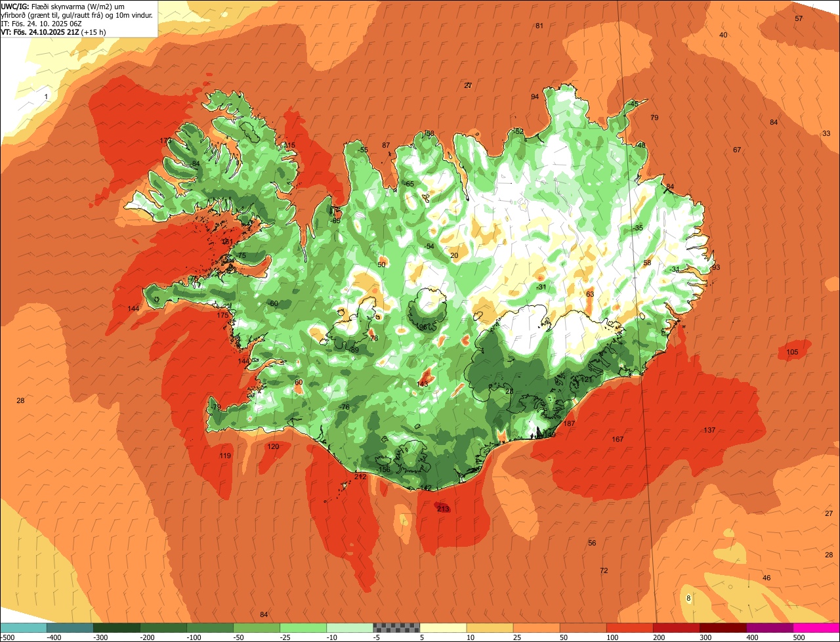Click the purple legend swatch labeled 400
This screenshot has height=642, width=840.
pos(770,628)
